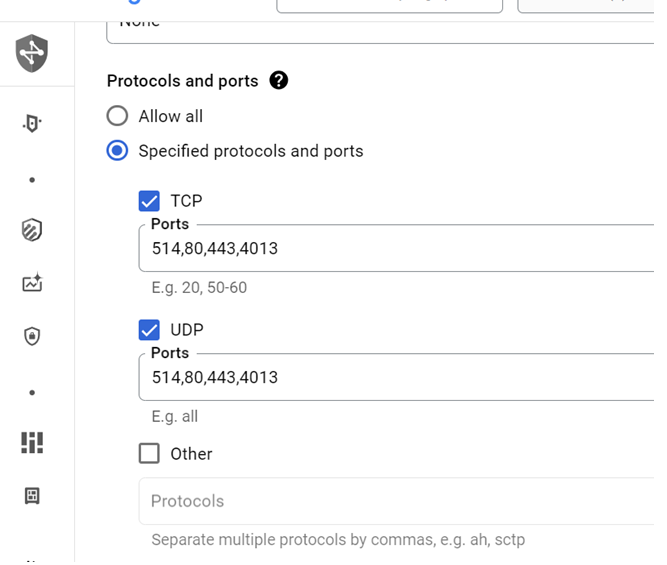Click the TCP Ports input field
The height and width of the screenshot is (565, 667).
click(400, 248)
